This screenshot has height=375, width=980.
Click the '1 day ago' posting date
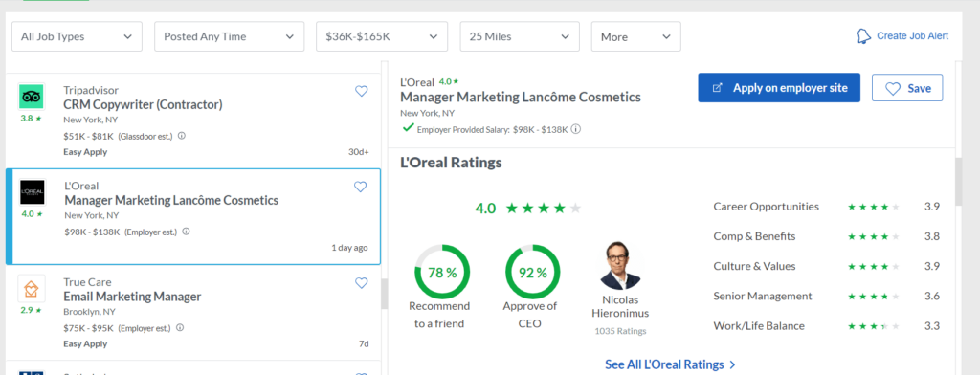click(349, 248)
